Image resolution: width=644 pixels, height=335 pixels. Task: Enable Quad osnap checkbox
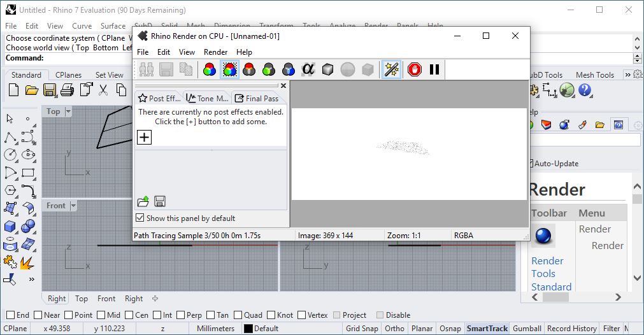(238, 315)
